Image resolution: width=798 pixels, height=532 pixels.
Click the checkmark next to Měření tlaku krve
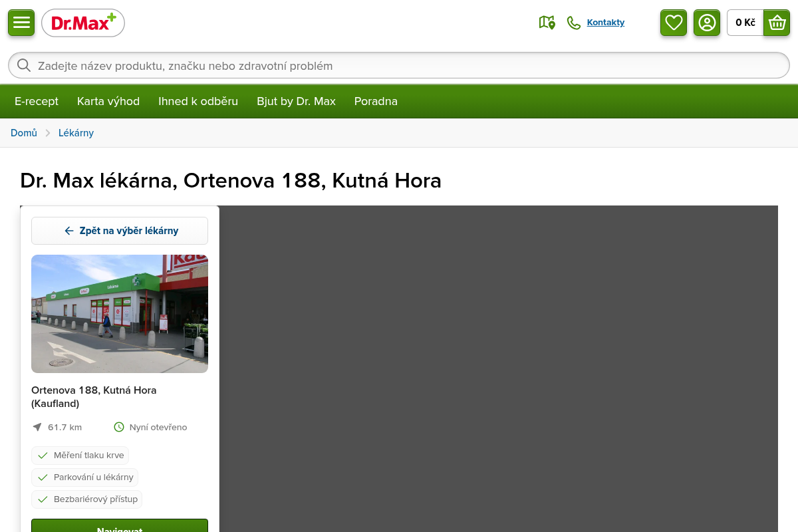[x=43, y=456]
